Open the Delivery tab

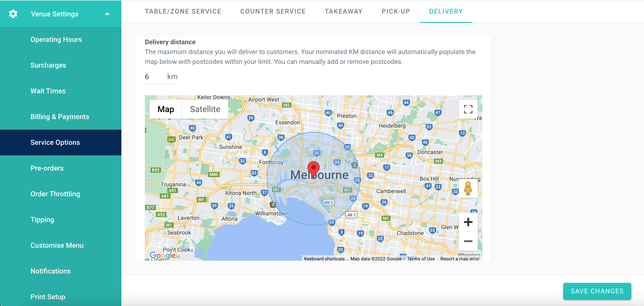click(x=446, y=11)
